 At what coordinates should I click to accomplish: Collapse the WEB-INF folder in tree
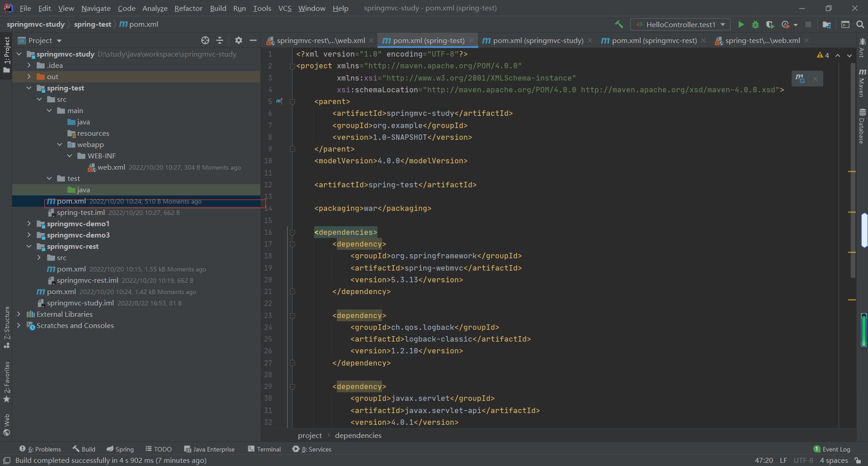coord(70,156)
